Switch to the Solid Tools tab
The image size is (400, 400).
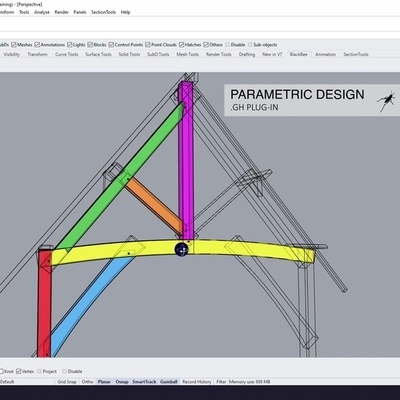point(129,54)
